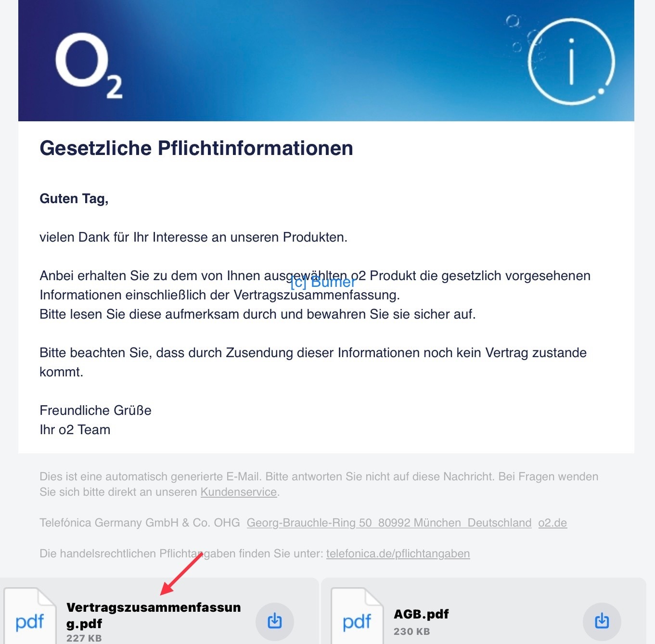Download the Vertragszusammenfassung.pdf attachment
Screen dimensions: 655x644
(275, 621)
